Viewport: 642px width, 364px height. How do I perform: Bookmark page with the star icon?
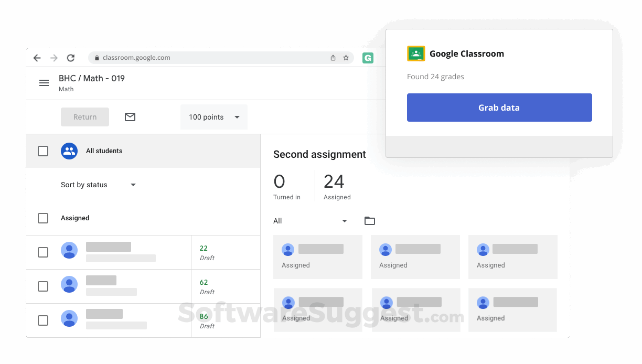pyautogui.click(x=346, y=58)
